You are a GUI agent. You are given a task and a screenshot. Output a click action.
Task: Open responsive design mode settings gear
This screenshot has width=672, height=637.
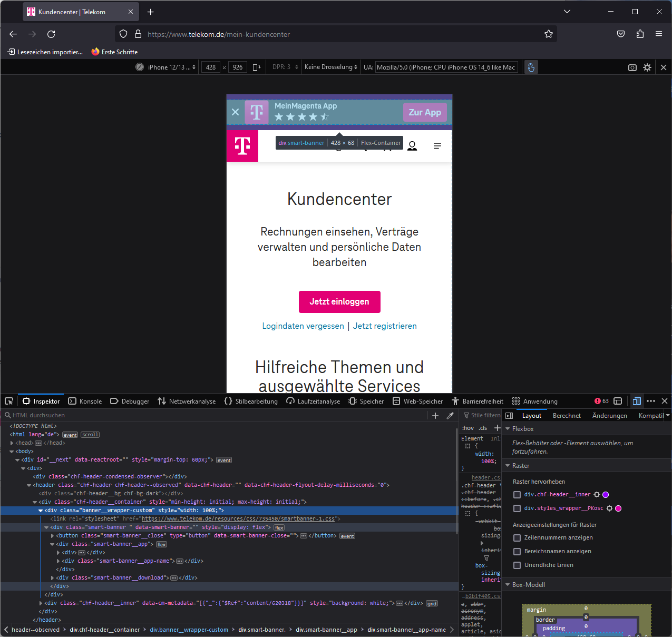(x=647, y=67)
